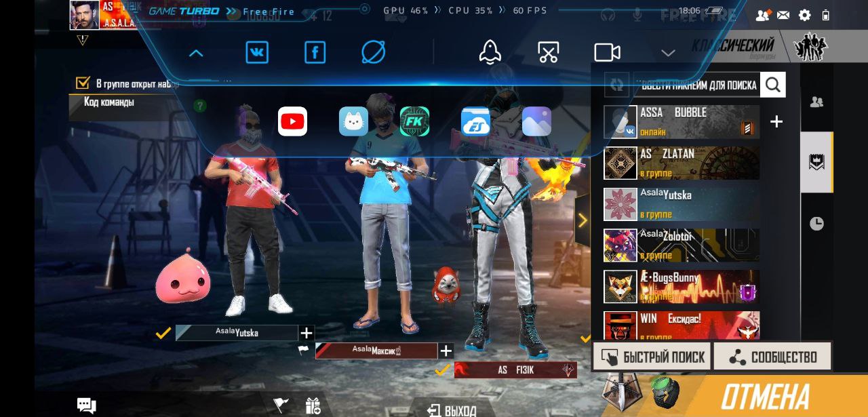
Task: Click the AS FI3IK nameplate
Action: [x=515, y=370]
